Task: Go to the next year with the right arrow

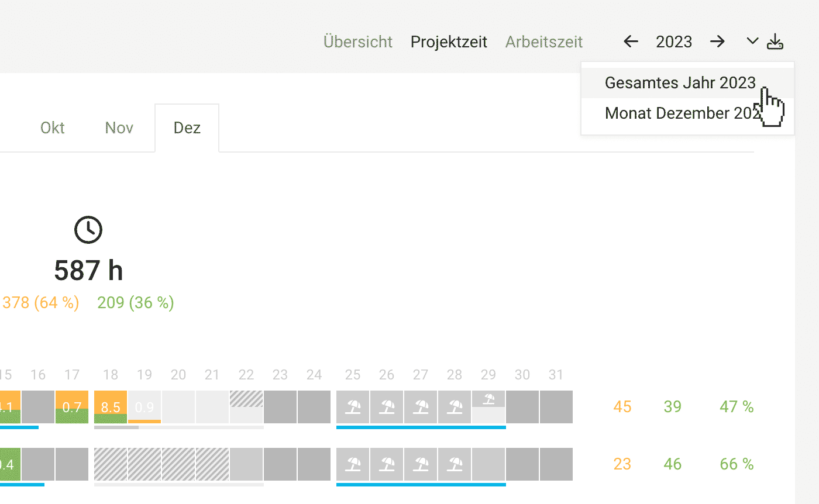Action: point(717,42)
